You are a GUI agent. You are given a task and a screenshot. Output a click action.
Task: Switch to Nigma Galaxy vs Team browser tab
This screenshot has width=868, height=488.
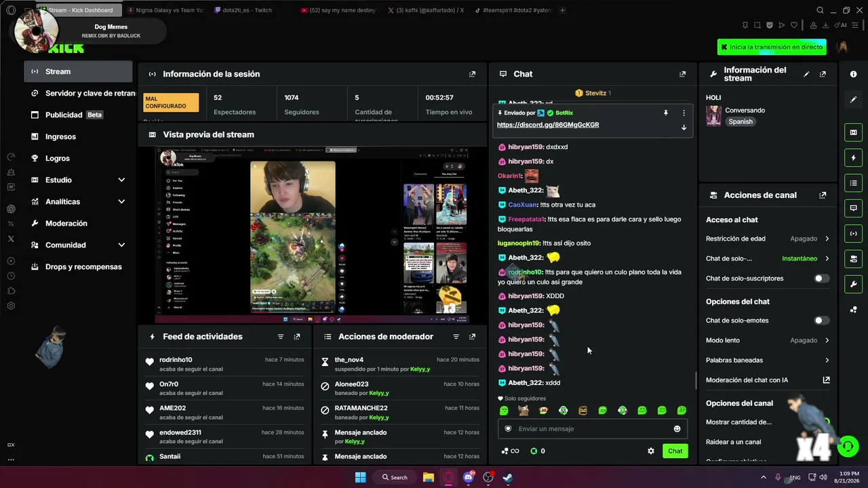tap(165, 10)
